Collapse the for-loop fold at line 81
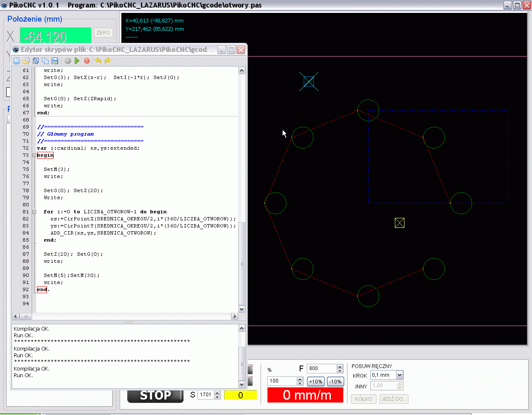Screen dimensions: 532x415 tap(34, 212)
